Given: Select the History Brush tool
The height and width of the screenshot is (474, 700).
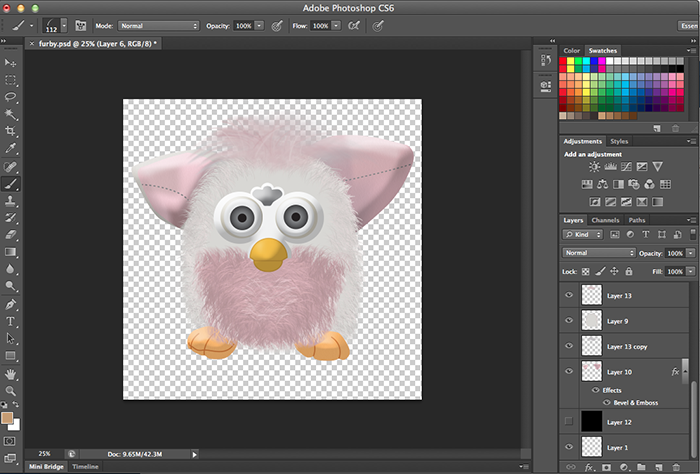Looking at the screenshot, I should (x=10, y=217).
